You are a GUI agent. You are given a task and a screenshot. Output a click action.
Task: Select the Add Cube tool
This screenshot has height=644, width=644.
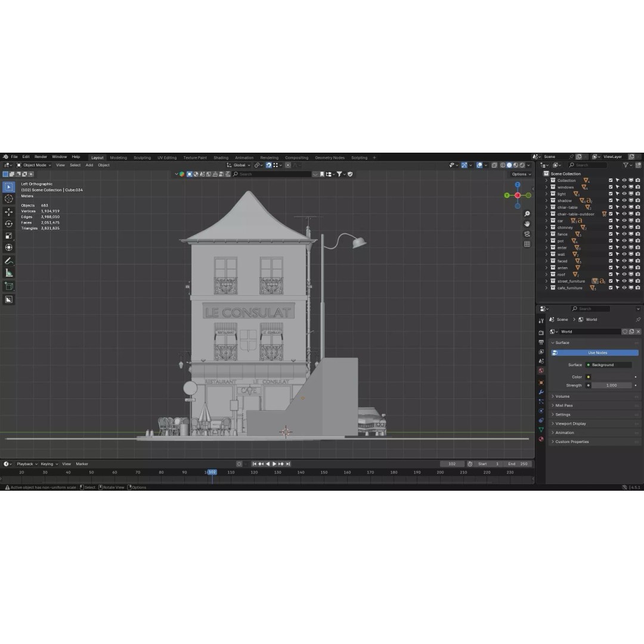tap(8, 286)
